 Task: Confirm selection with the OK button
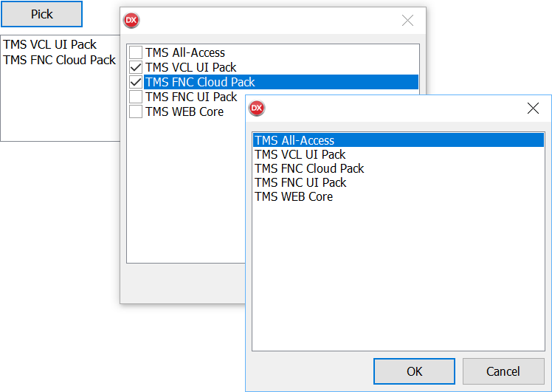(414, 371)
